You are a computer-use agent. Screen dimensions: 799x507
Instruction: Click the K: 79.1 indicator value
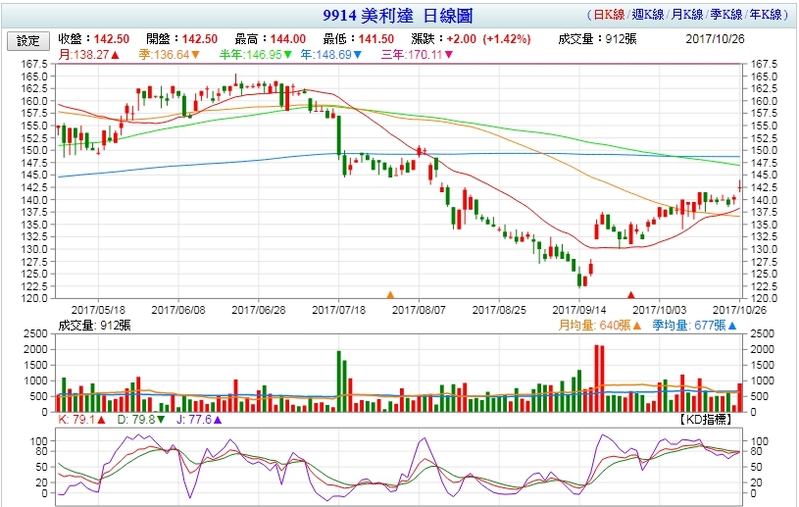tap(82, 420)
